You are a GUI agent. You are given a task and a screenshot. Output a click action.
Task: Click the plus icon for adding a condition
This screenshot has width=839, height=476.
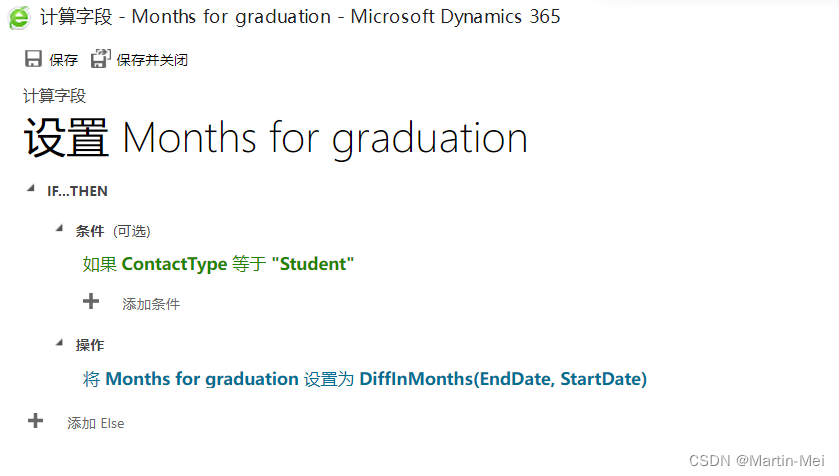point(91,301)
